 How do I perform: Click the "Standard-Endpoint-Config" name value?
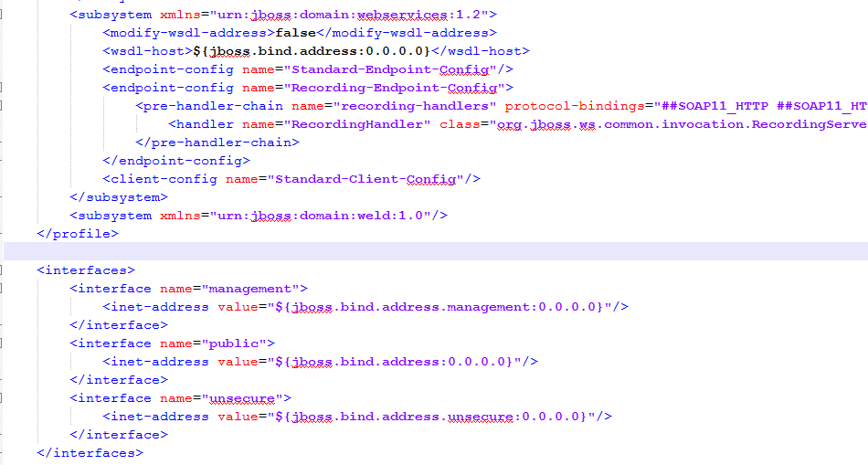tap(390, 69)
